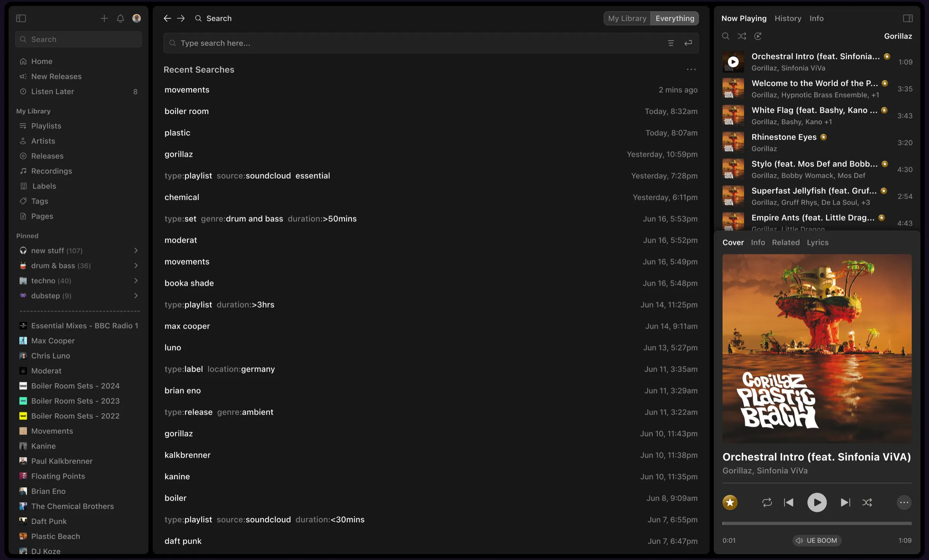Click the submit return icon in search bar
929x560 pixels.
click(688, 43)
